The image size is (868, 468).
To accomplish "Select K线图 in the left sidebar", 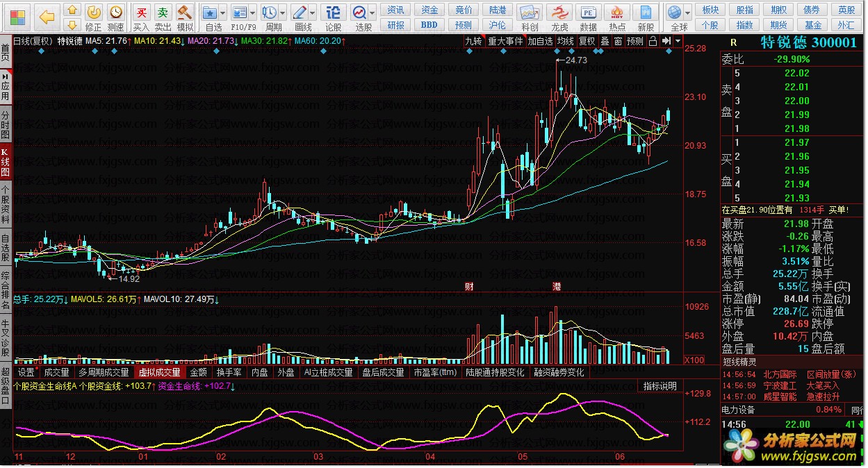I will (x=6, y=162).
